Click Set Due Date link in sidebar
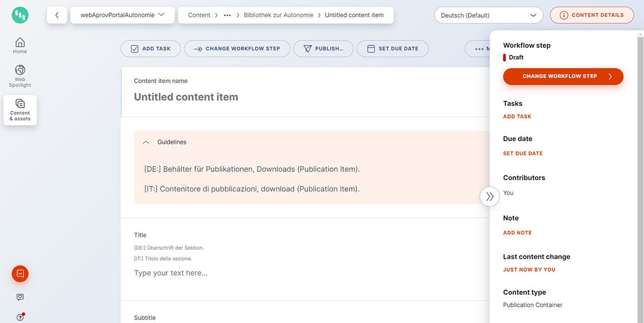Image resolution: width=644 pixels, height=323 pixels. point(523,153)
